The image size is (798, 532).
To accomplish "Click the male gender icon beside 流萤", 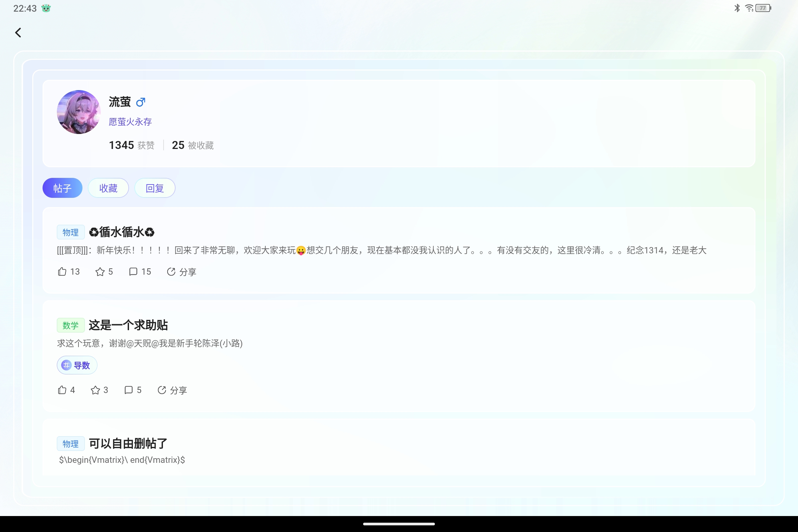I will pos(140,102).
